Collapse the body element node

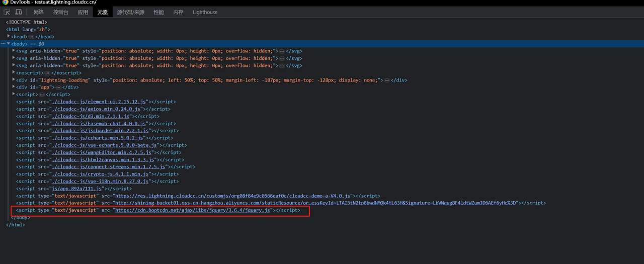(x=9, y=44)
